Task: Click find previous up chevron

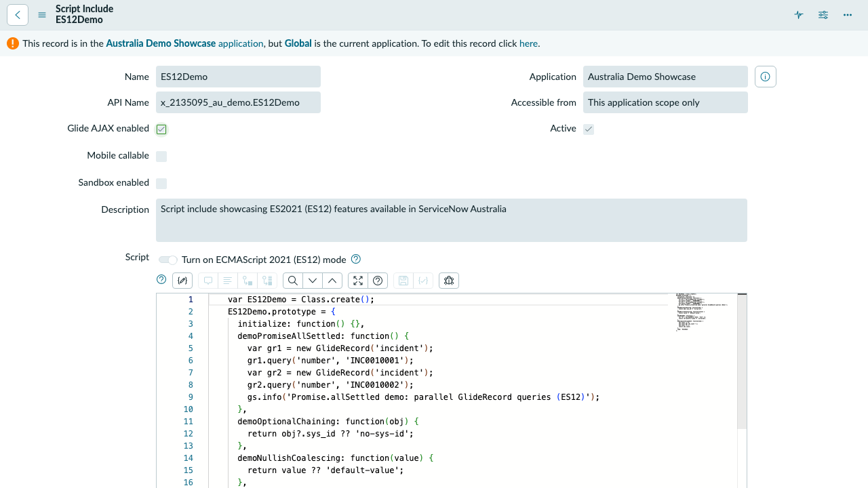Action: pyautogui.click(x=332, y=281)
